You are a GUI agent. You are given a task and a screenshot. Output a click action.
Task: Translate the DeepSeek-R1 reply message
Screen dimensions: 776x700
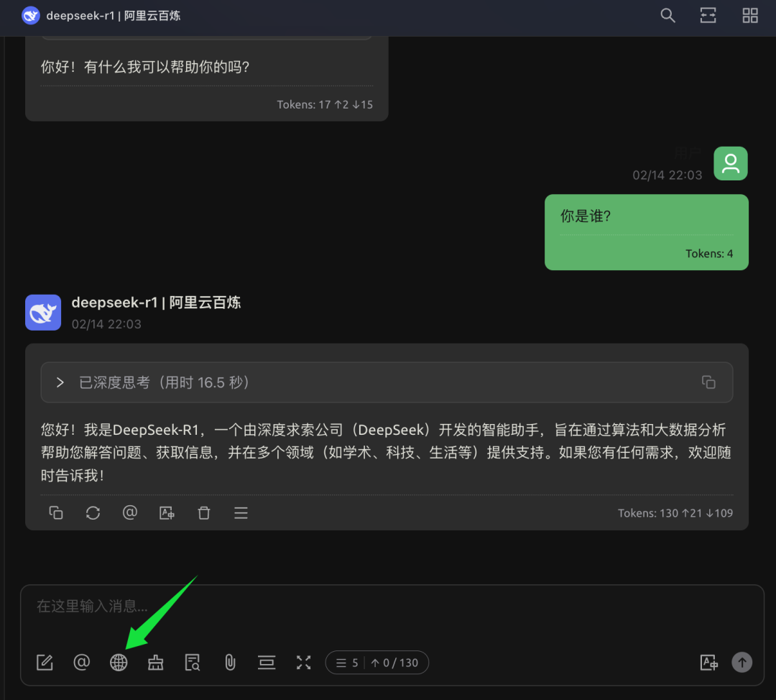(x=167, y=513)
